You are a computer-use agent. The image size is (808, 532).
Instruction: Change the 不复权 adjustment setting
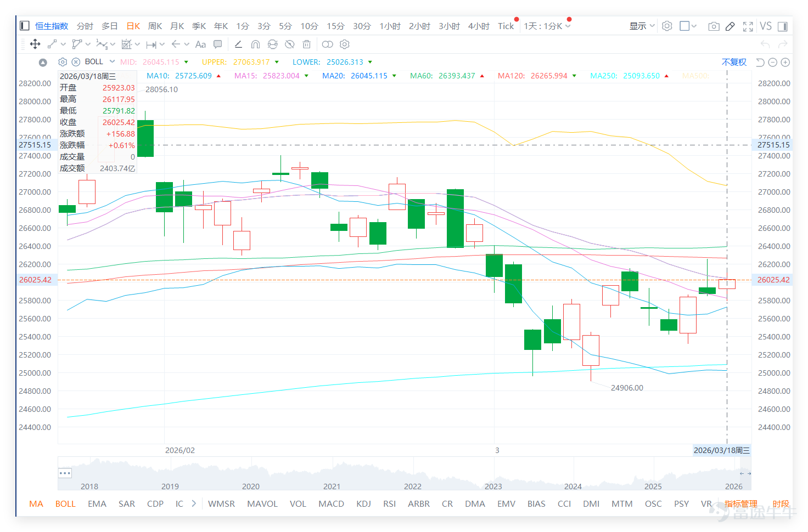pyautogui.click(x=734, y=63)
